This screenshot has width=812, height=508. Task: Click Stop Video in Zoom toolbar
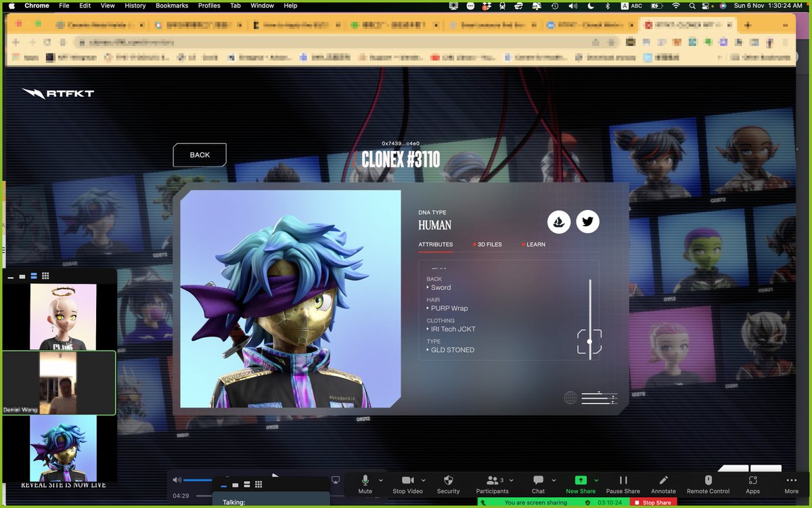(x=408, y=484)
